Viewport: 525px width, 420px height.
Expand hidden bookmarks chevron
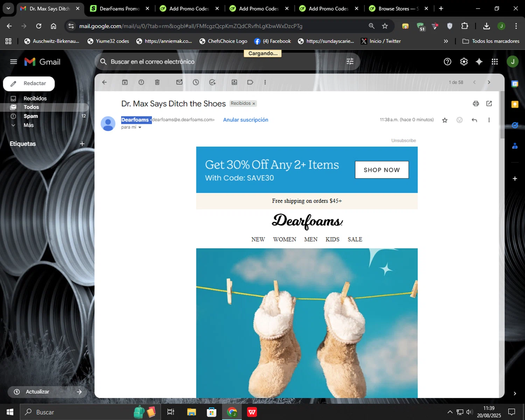point(446,41)
